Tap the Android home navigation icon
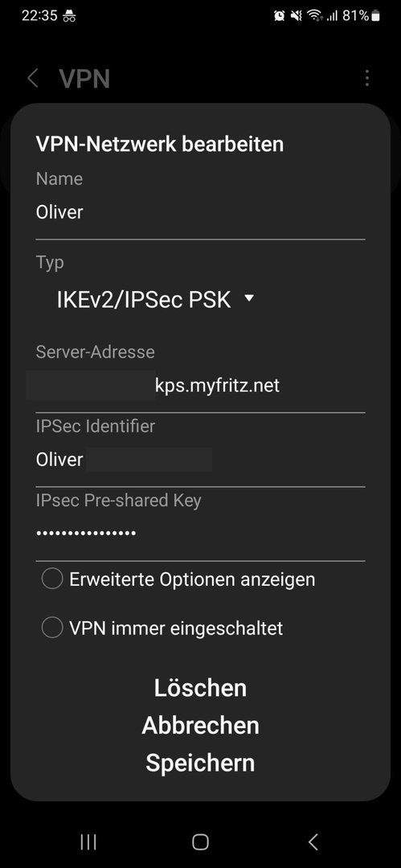401x868 pixels. 200,842
